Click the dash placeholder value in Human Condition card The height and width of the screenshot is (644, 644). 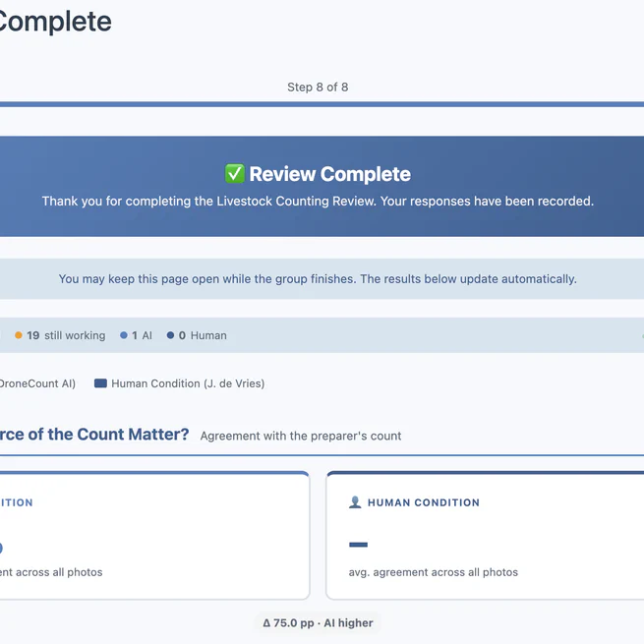click(358, 545)
